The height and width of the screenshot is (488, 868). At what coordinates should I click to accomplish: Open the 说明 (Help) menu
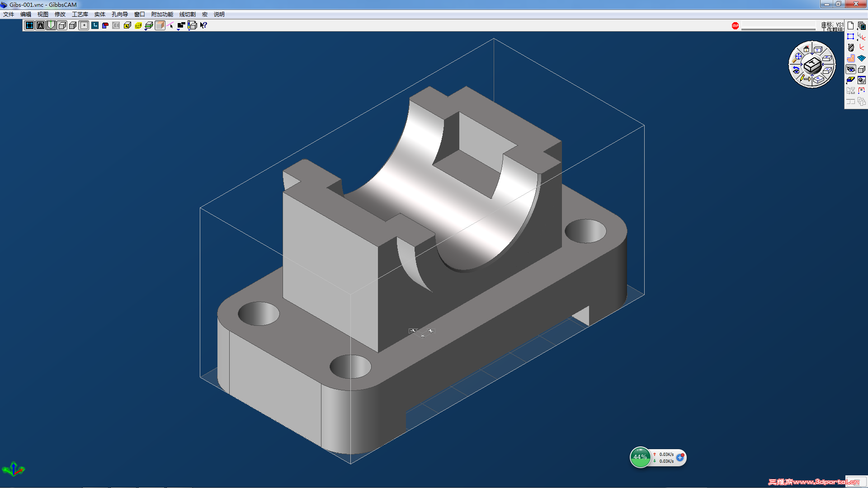[219, 14]
